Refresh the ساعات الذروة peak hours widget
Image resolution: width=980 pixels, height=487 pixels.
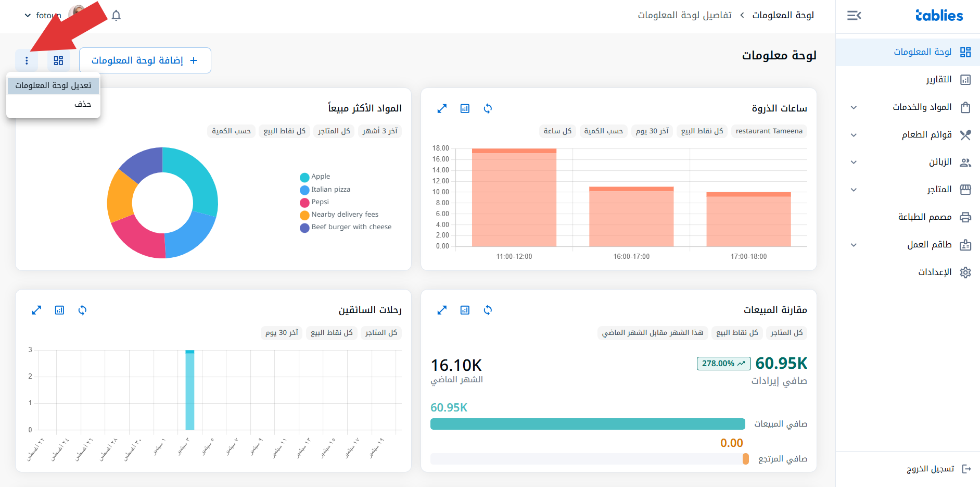488,108
